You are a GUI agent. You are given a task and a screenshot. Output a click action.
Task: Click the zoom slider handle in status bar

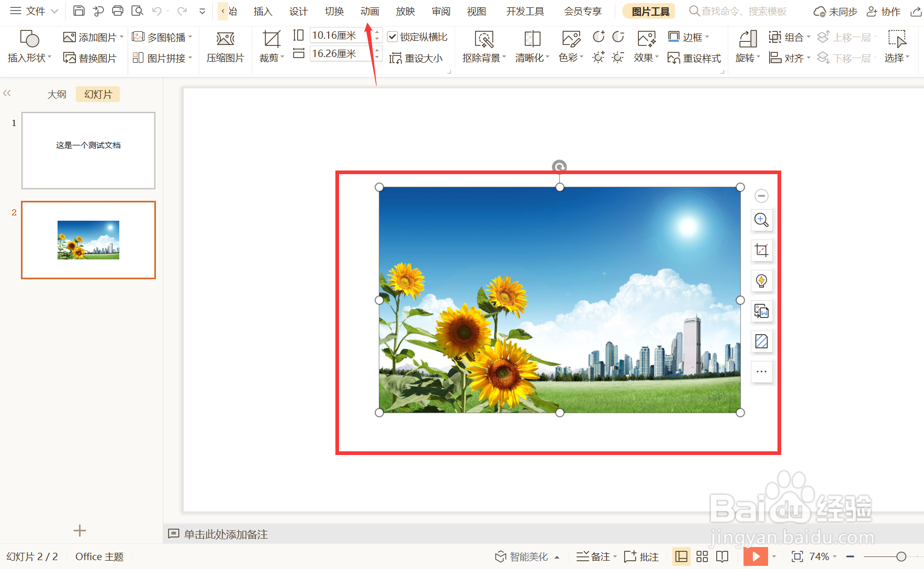tap(901, 556)
